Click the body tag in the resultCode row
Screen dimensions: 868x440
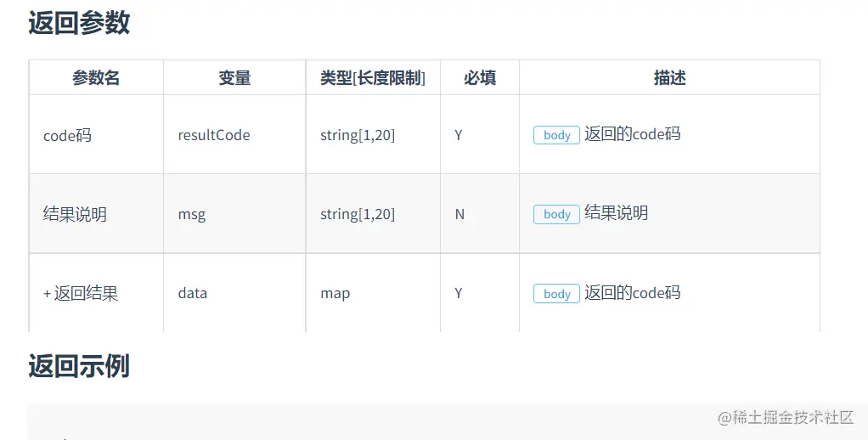coord(556,135)
